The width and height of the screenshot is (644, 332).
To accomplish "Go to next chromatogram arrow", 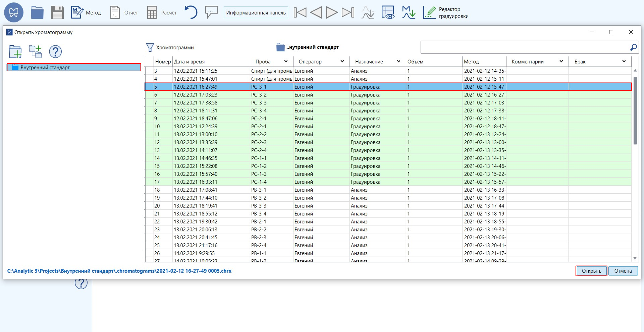I will (331, 13).
